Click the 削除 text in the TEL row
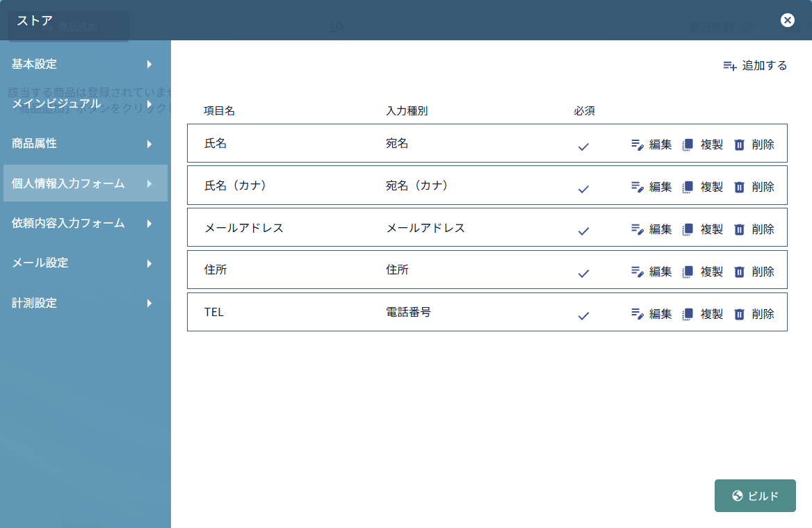This screenshot has height=528, width=812. [x=763, y=315]
